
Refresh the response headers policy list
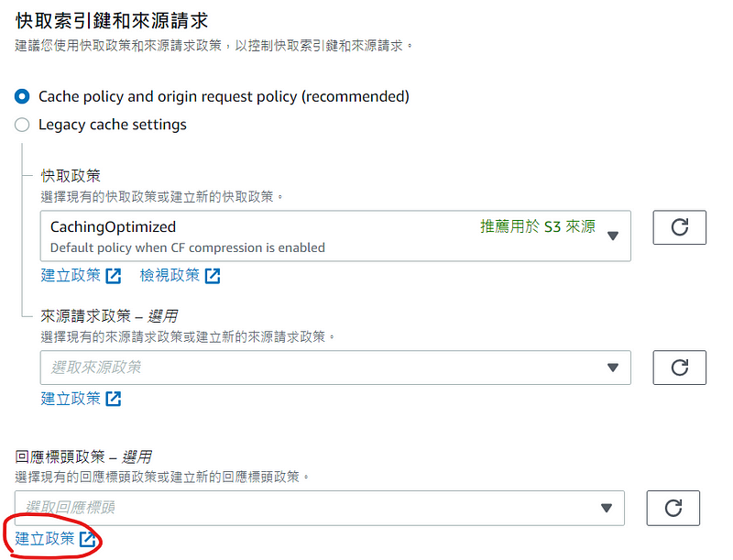point(673,508)
